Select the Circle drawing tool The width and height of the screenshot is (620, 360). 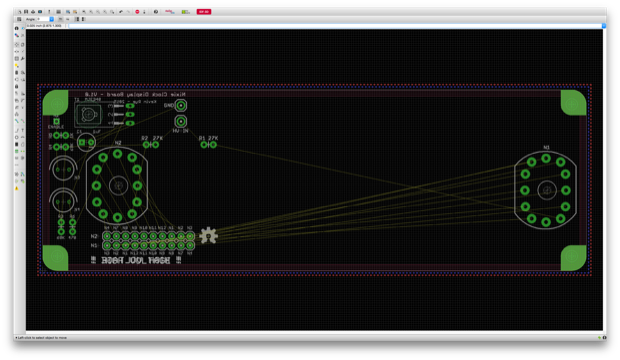(x=17, y=137)
